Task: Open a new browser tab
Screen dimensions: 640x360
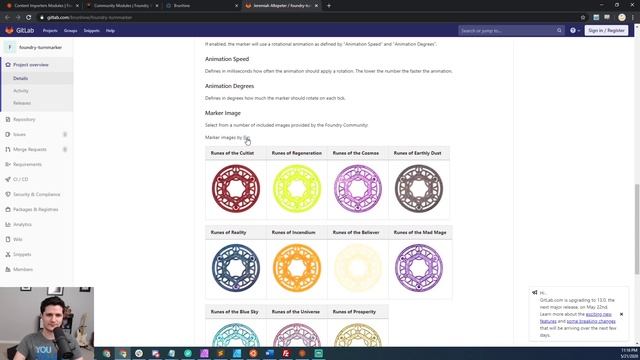Action: click(x=329, y=6)
